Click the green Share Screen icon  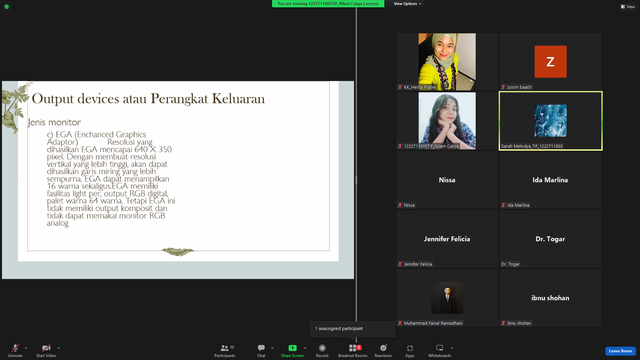[293, 348]
